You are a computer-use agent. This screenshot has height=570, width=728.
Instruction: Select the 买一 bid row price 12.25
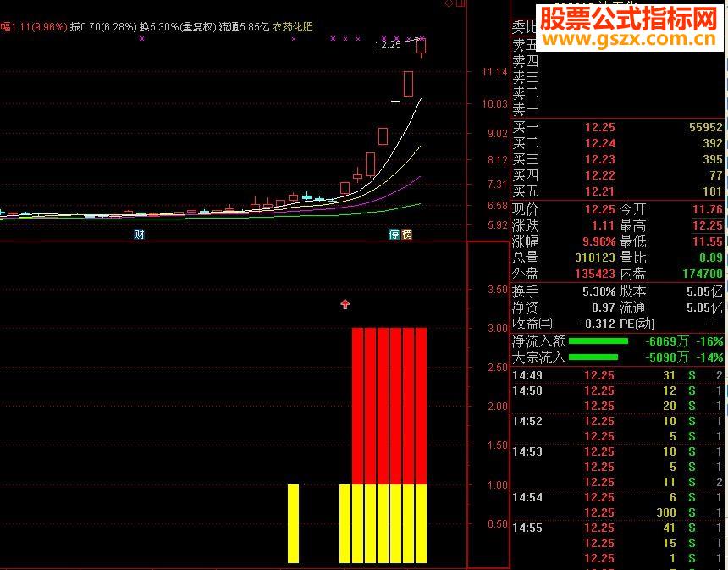coord(600,127)
